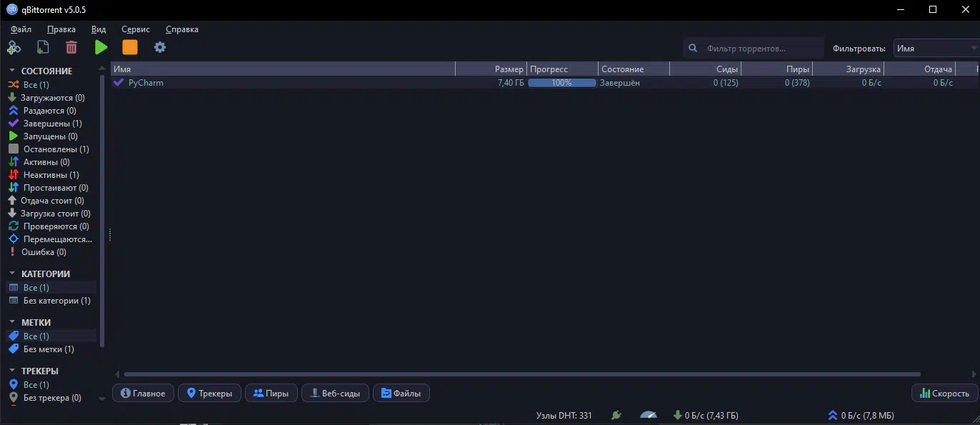
Task: Switch to the Главное tab
Action: pos(143,393)
